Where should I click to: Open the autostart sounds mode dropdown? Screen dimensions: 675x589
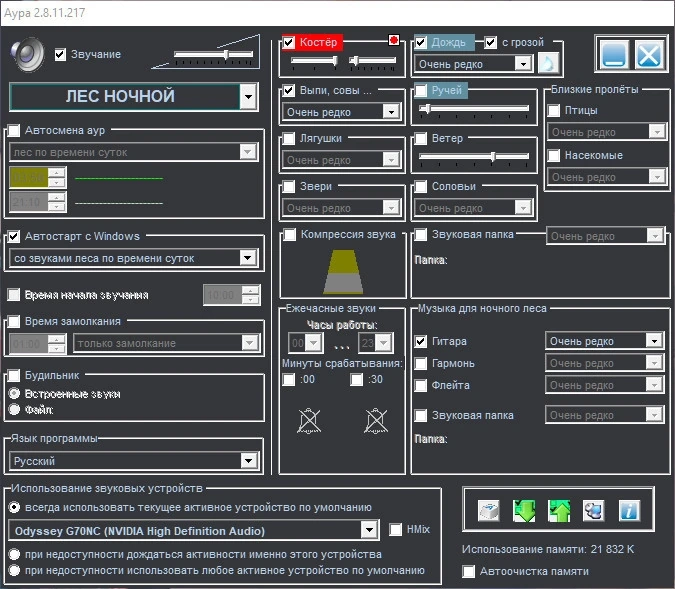click(248, 258)
